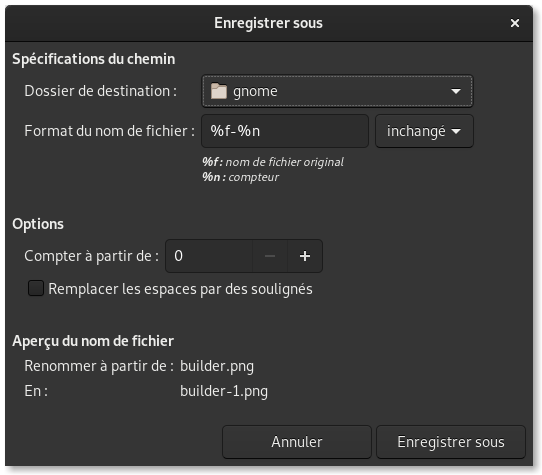Close the Enregistrer sous dialog with X
The width and height of the screenshot is (542, 475).
click(515, 23)
